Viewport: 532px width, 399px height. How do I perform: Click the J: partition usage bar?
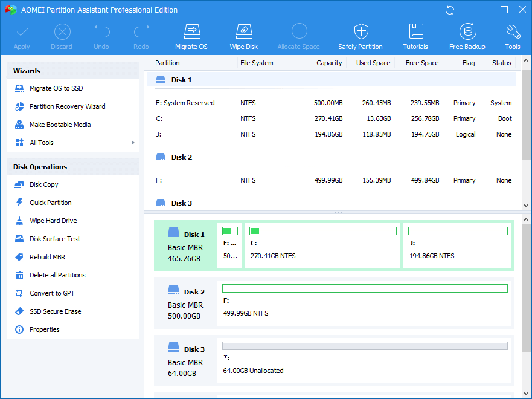click(458, 231)
